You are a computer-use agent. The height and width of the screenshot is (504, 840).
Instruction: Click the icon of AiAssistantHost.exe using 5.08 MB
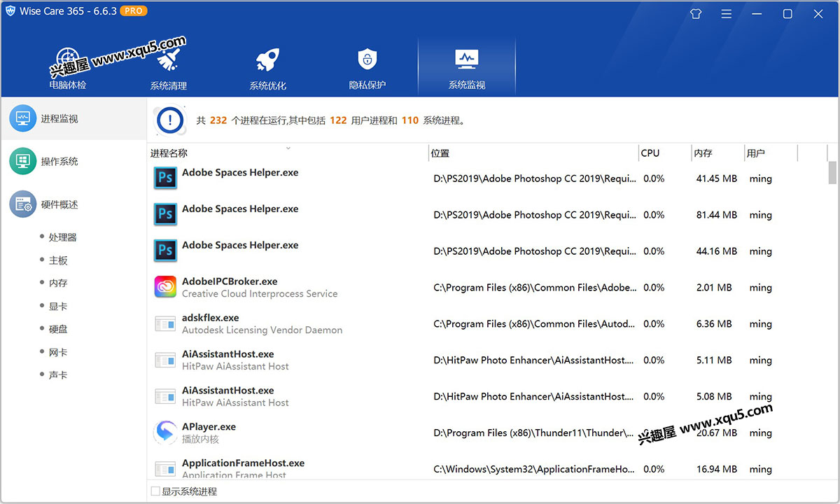165,397
